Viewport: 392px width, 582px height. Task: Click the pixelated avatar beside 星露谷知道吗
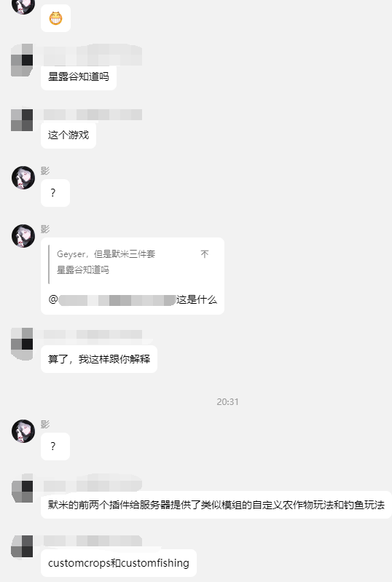(22, 60)
